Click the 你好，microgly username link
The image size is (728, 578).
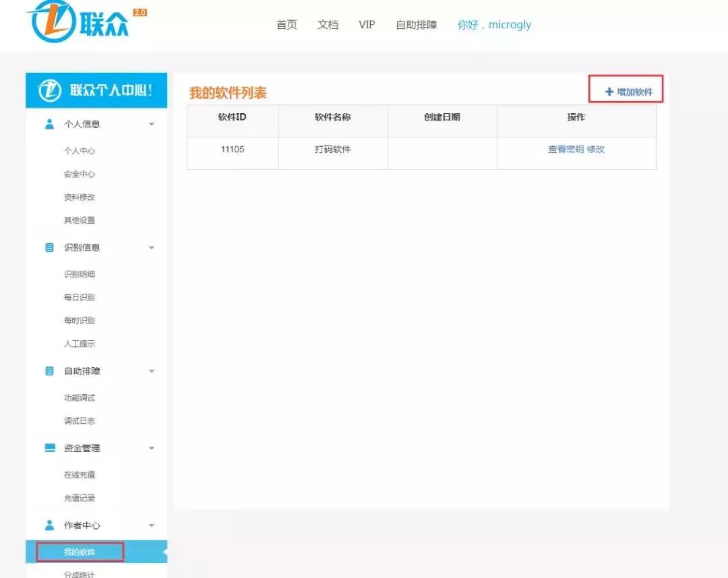(x=494, y=24)
